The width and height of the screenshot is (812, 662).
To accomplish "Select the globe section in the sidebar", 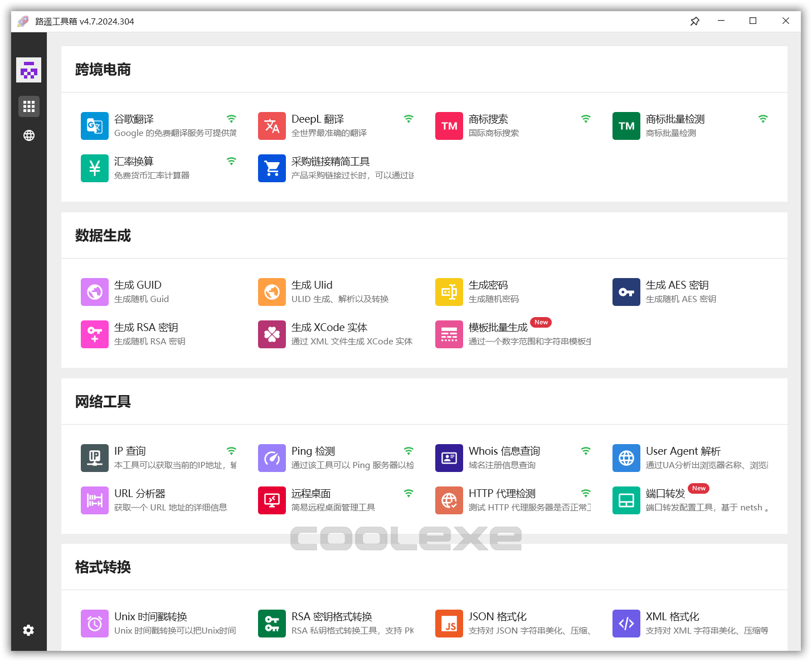I will 28,135.
